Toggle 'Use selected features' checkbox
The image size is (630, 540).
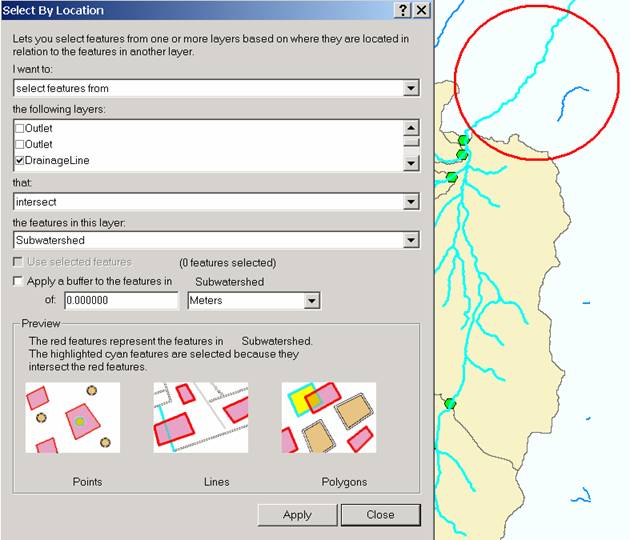[18, 262]
